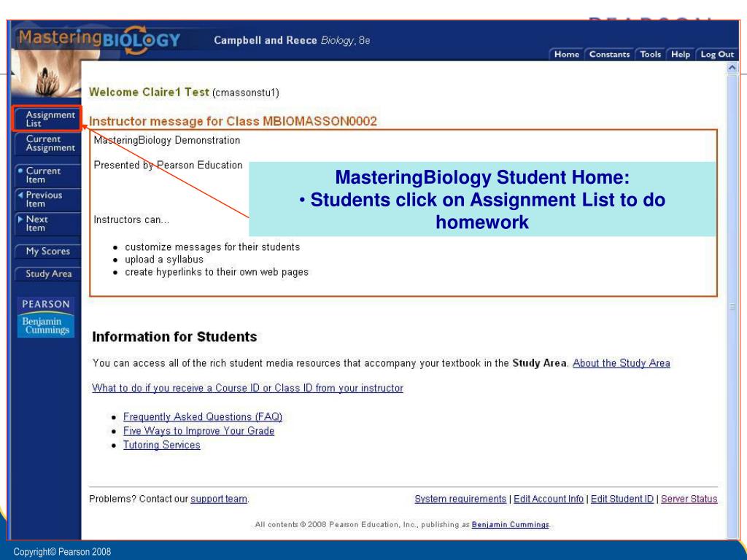Go to the Current Item
The height and width of the screenshot is (560, 747).
point(47,175)
